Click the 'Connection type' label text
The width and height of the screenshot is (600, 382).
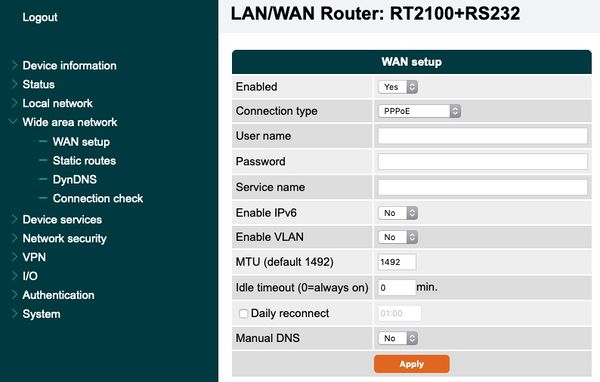click(x=276, y=111)
